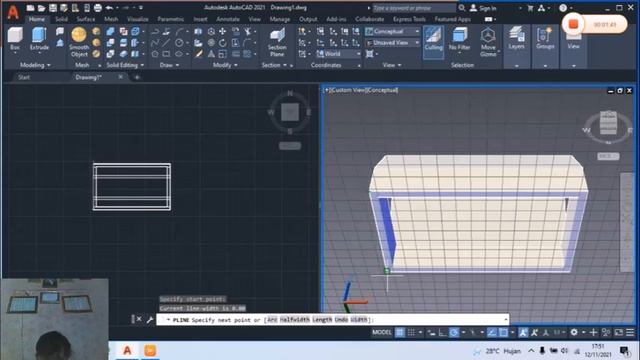
Task: Open the No Filter selection tool
Action: (x=459, y=40)
